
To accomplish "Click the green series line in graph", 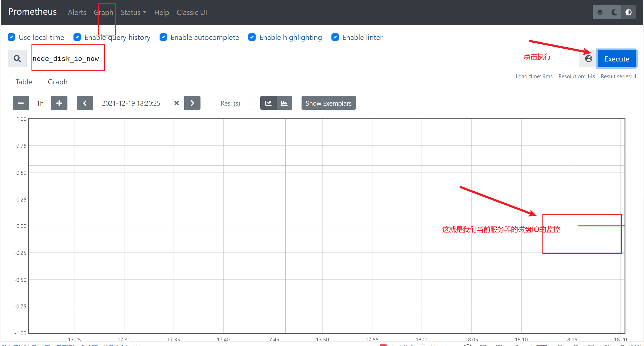I will (x=601, y=226).
